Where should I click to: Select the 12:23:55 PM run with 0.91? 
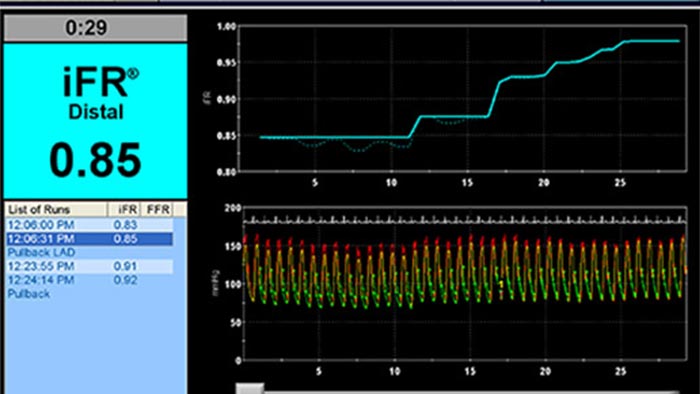[x=89, y=266]
